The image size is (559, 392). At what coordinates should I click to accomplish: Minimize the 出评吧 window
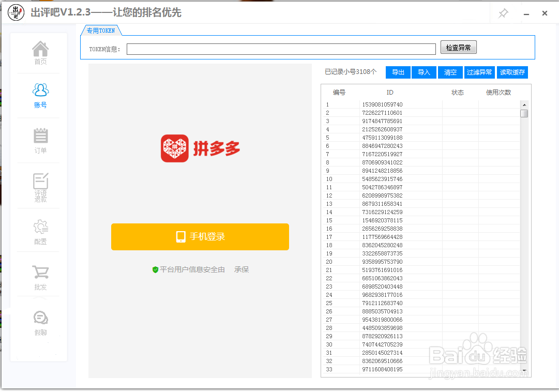pyautogui.click(x=526, y=13)
